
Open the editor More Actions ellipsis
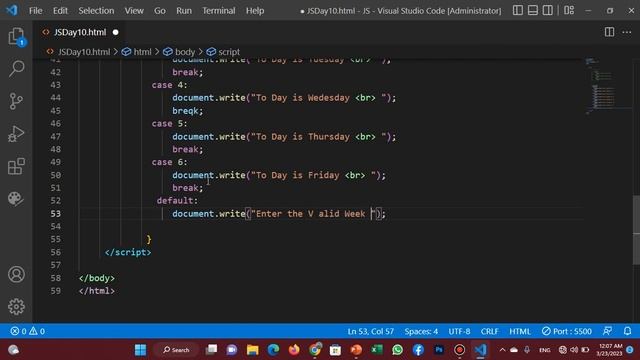click(627, 32)
